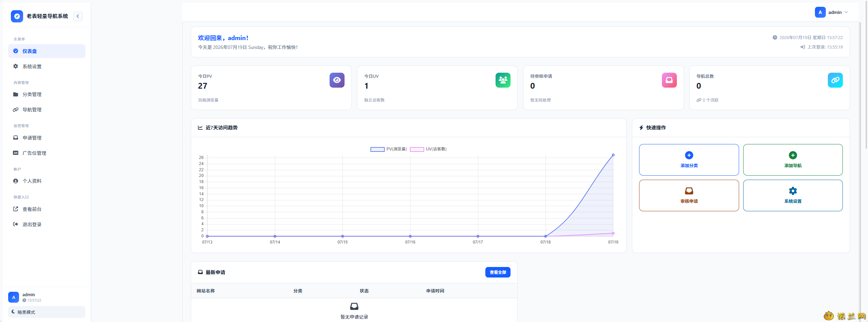Toggle the UV(访客数) chart legend series
The height and width of the screenshot is (322, 868).
[x=428, y=149]
